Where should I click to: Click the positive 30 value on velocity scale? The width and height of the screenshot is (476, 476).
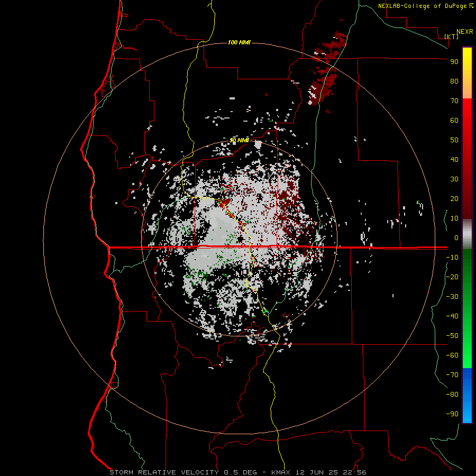(x=454, y=179)
